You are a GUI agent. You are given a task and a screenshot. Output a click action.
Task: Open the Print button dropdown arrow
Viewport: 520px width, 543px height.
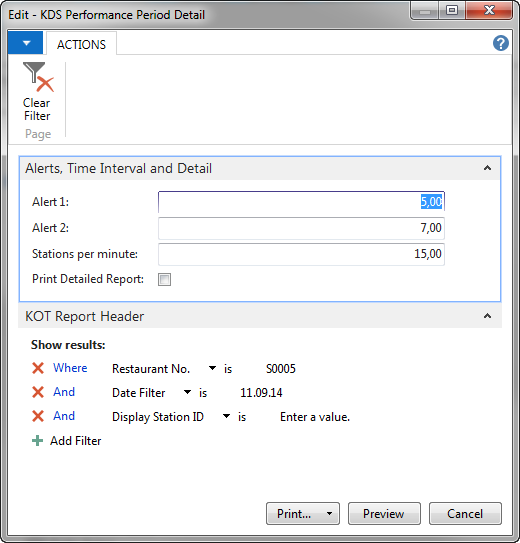[x=329, y=514]
